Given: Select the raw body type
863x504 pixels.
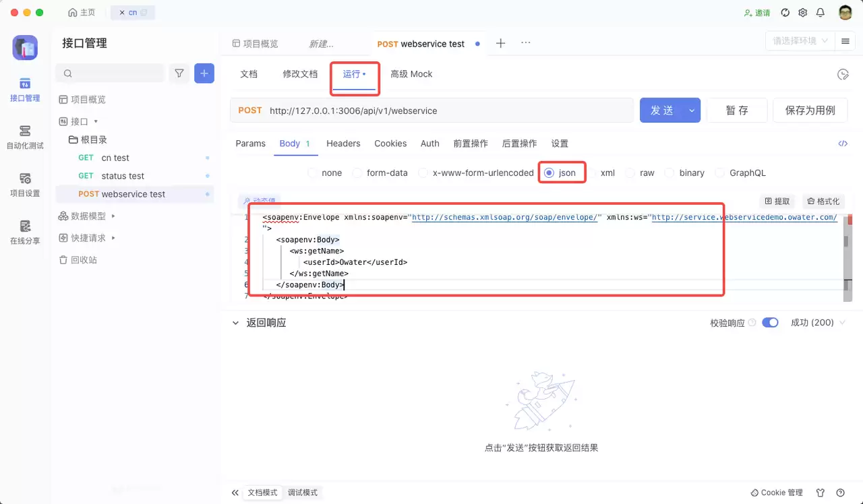Looking at the screenshot, I should (x=639, y=173).
